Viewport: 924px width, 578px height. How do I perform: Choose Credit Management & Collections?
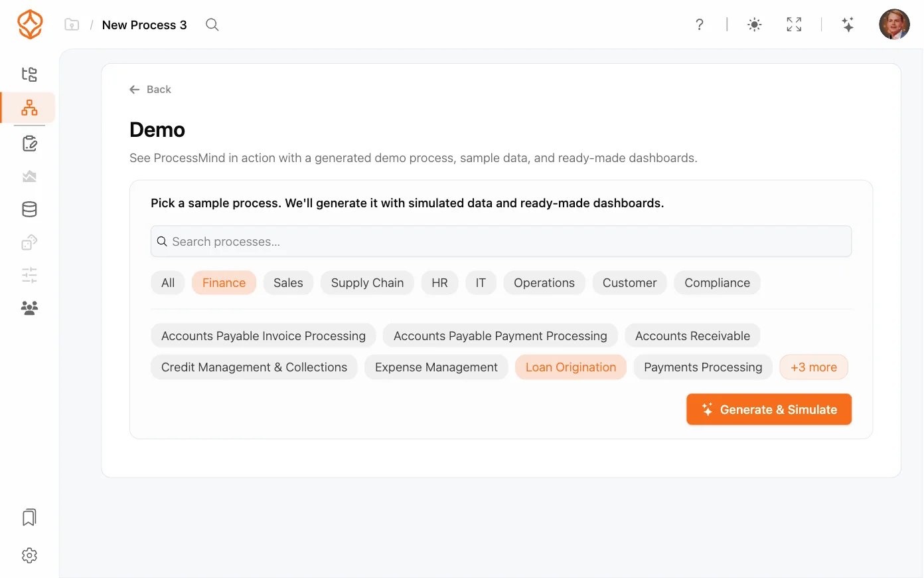(x=254, y=367)
